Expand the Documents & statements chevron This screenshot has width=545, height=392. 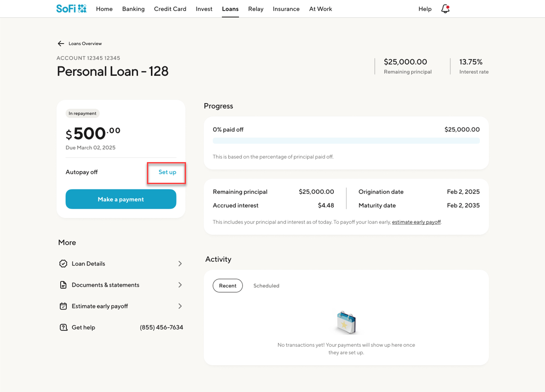pos(180,285)
